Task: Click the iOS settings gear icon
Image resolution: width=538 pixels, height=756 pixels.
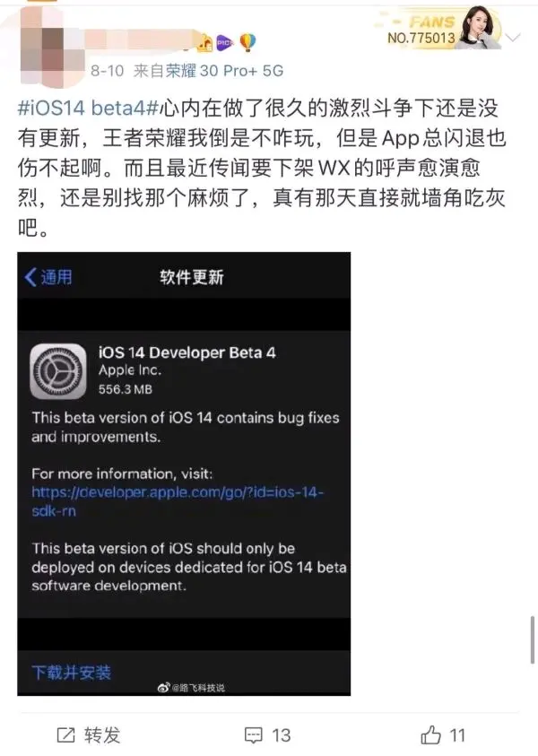Action: pos(58,371)
